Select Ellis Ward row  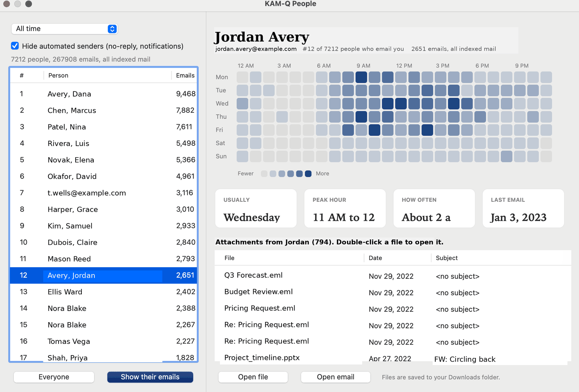coord(103,291)
